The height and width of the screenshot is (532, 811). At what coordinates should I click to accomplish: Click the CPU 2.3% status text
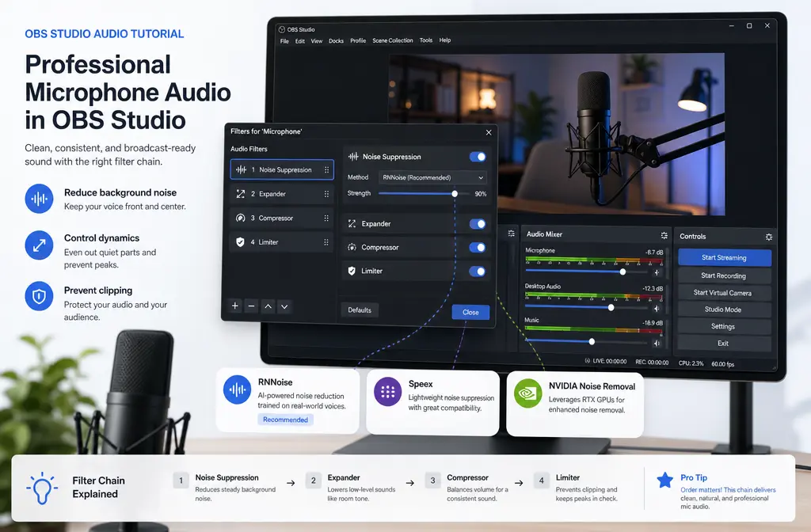[x=691, y=363]
